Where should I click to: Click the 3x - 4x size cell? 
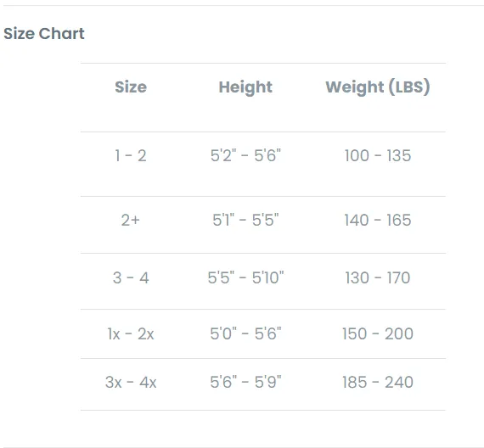[x=131, y=383]
